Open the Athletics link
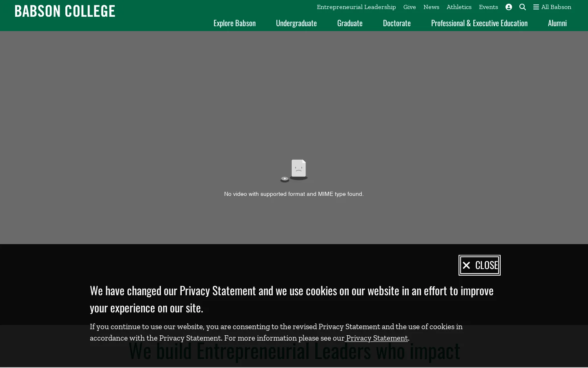 459,7
